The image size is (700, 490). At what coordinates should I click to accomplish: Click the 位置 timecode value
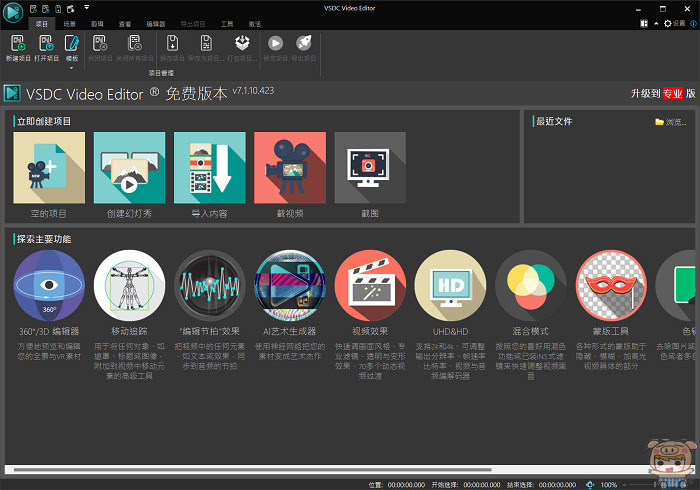coord(406,485)
